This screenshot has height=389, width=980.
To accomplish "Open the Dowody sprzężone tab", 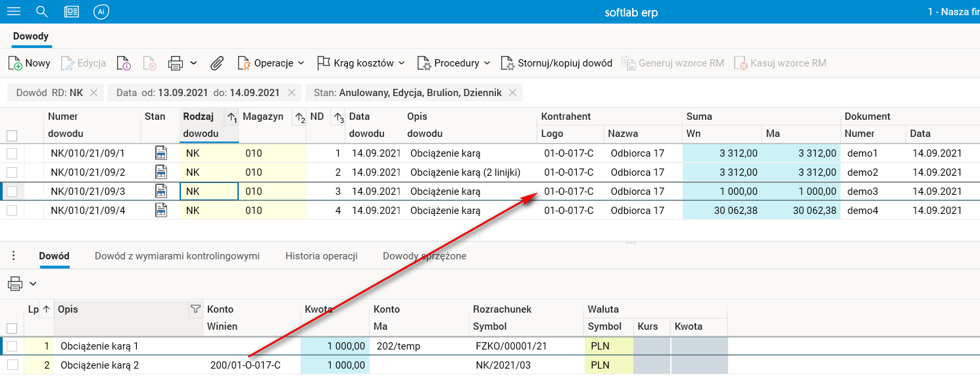I will (425, 256).
